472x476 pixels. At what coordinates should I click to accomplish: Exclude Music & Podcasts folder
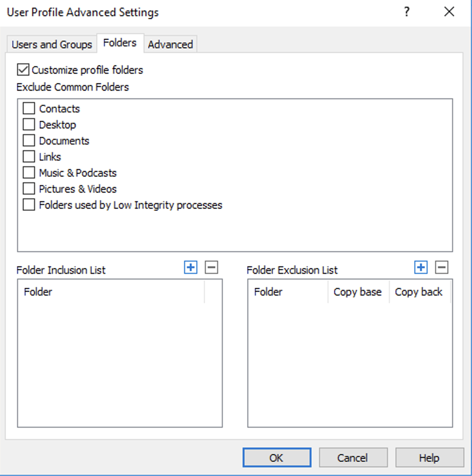[x=29, y=173]
